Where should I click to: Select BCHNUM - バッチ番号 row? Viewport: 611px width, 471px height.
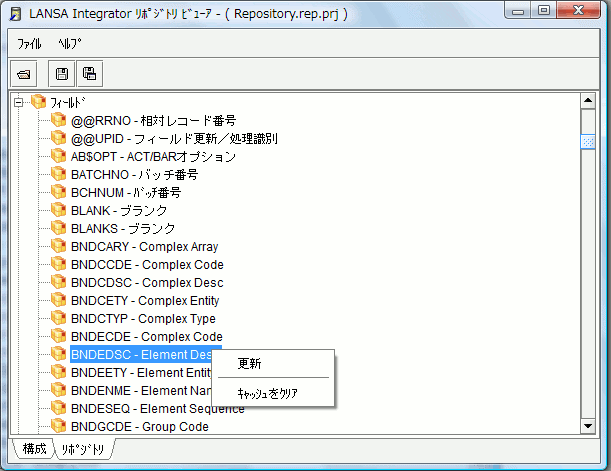(126, 192)
